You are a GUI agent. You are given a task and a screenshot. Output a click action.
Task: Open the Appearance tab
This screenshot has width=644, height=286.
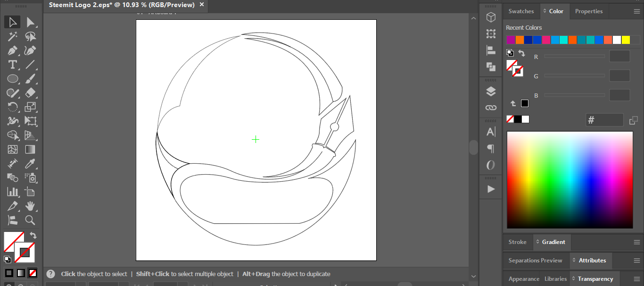click(x=524, y=279)
